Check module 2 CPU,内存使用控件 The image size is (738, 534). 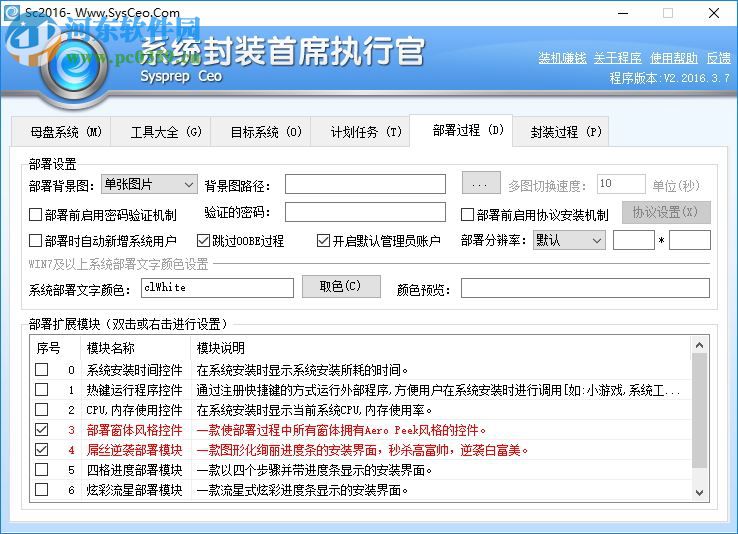41,409
